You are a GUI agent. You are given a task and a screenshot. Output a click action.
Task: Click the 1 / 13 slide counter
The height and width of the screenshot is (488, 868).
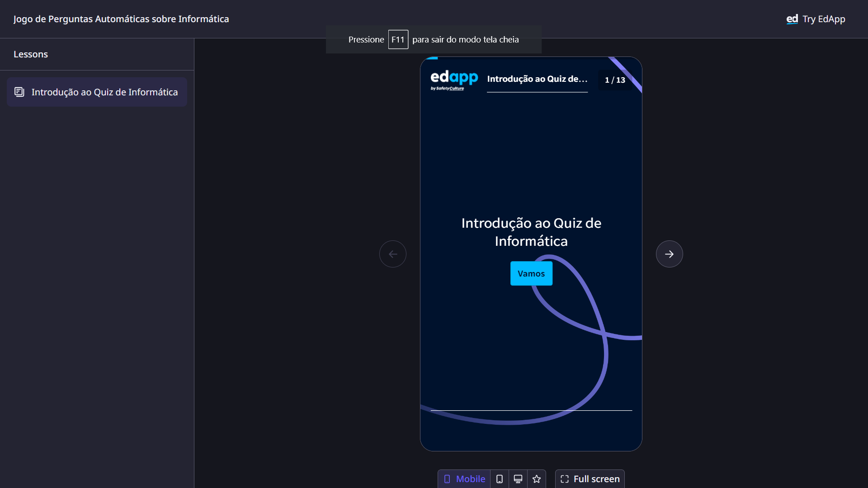615,80
